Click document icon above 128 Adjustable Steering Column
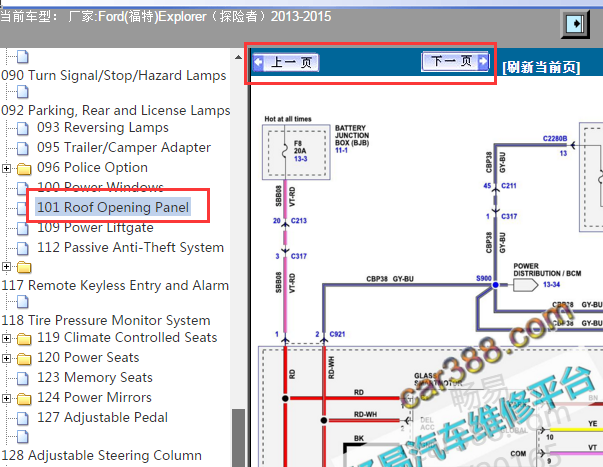The image size is (603, 467). (x=23, y=437)
